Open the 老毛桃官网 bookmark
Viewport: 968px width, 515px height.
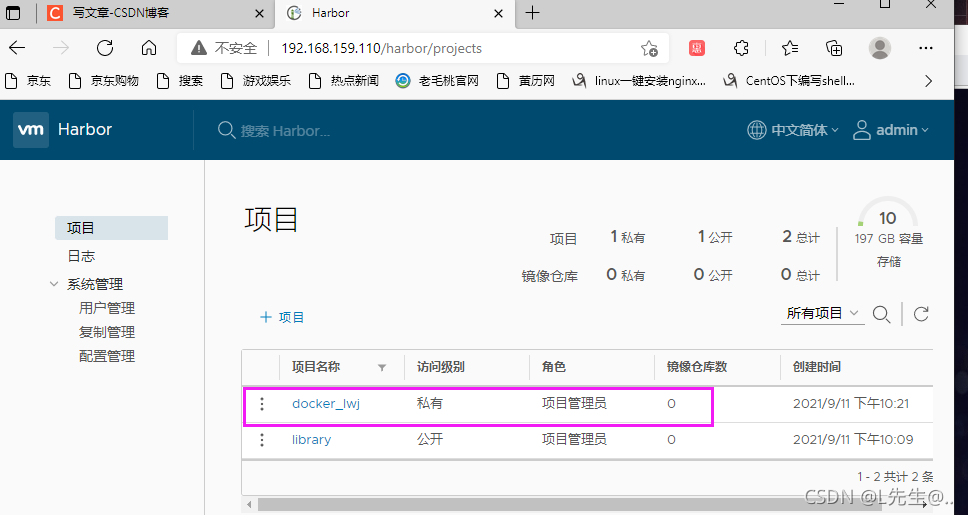tap(437, 80)
